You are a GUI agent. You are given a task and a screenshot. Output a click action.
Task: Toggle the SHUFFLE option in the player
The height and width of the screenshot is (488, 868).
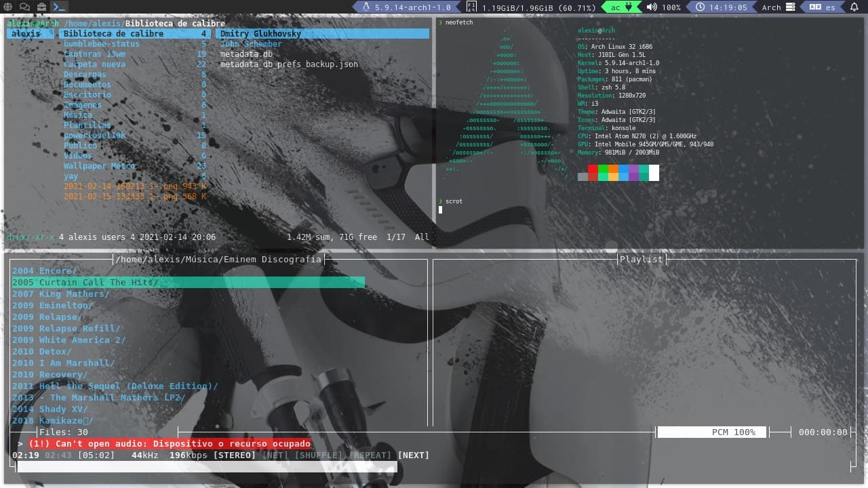coord(319,455)
